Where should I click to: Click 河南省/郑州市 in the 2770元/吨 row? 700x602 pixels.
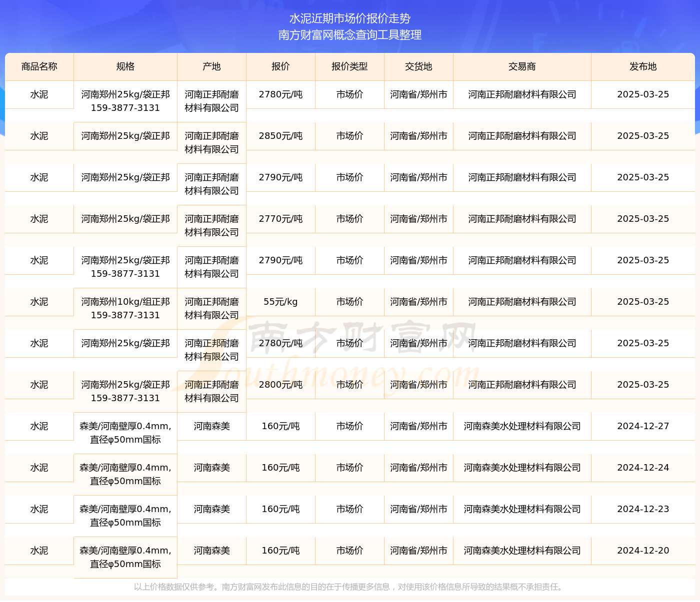tap(418, 219)
